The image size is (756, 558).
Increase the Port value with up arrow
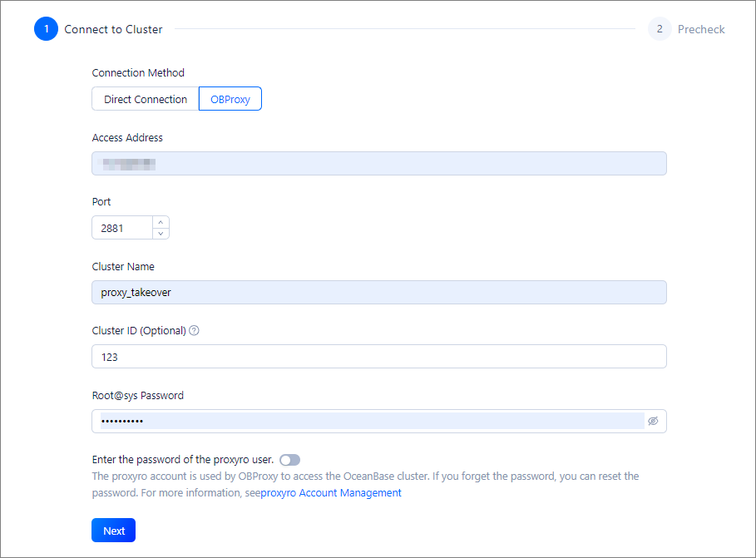coord(161,222)
